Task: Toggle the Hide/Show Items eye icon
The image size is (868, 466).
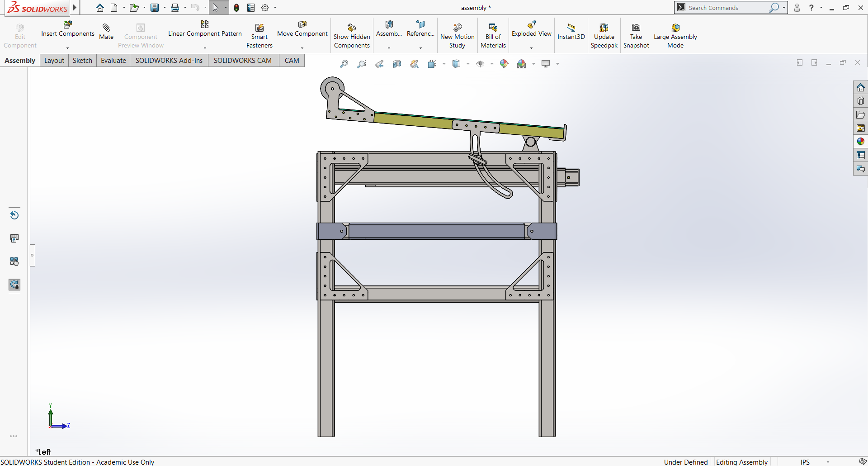Action: [480, 64]
